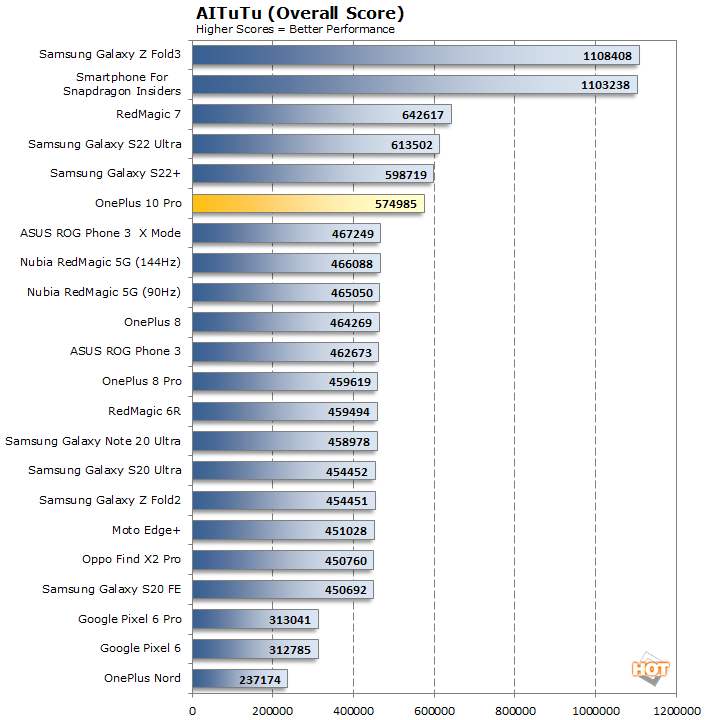Click the 1200000 axis label

(x=676, y=711)
